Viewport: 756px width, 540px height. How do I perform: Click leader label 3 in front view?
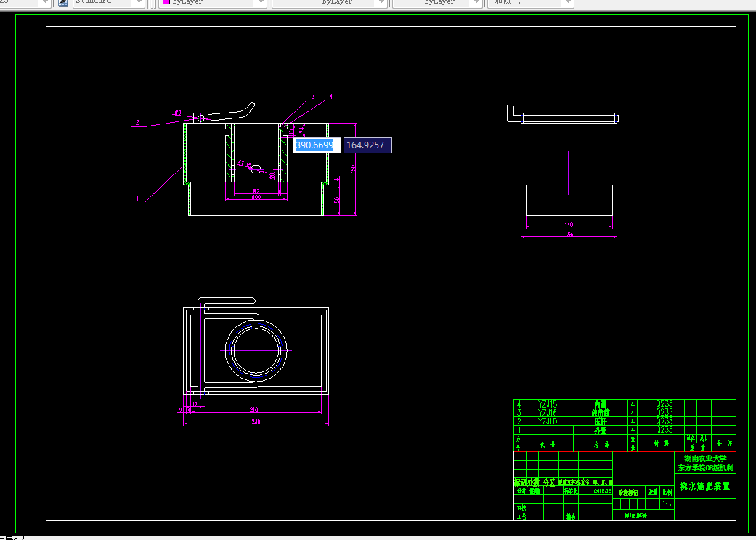pyautogui.click(x=313, y=97)
